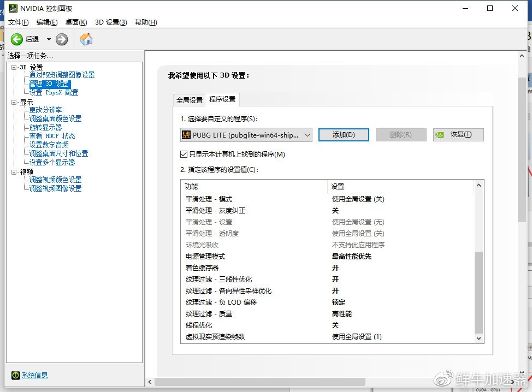Open the 帮助 menu

click(145, 22)
